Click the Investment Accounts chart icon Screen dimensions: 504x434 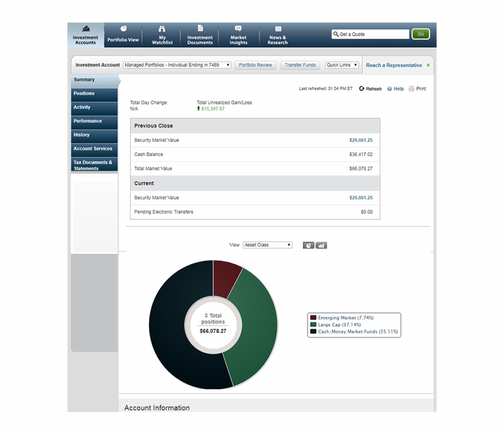(x=85, y=28)
